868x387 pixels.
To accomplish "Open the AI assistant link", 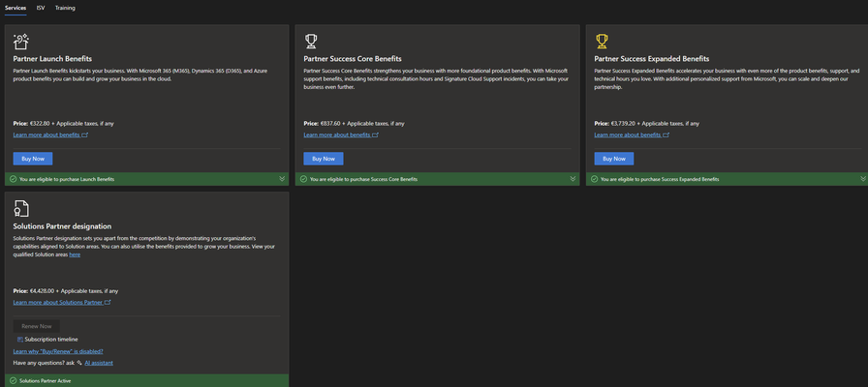I will tap(99, 363).
